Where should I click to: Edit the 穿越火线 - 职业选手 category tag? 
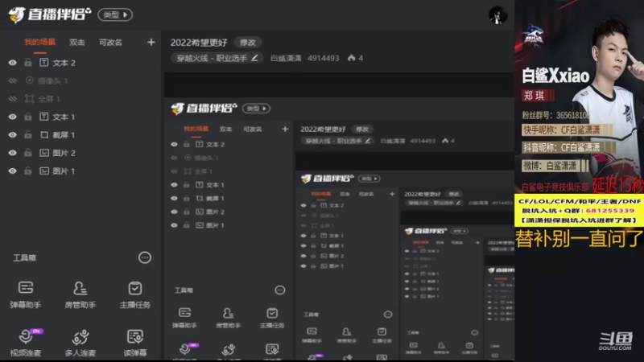[x=217, y=58]
